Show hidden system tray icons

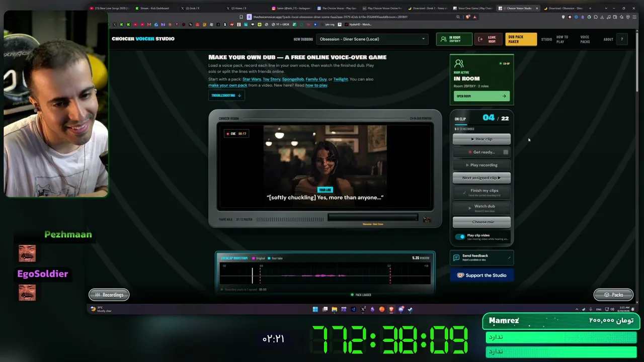577,309
